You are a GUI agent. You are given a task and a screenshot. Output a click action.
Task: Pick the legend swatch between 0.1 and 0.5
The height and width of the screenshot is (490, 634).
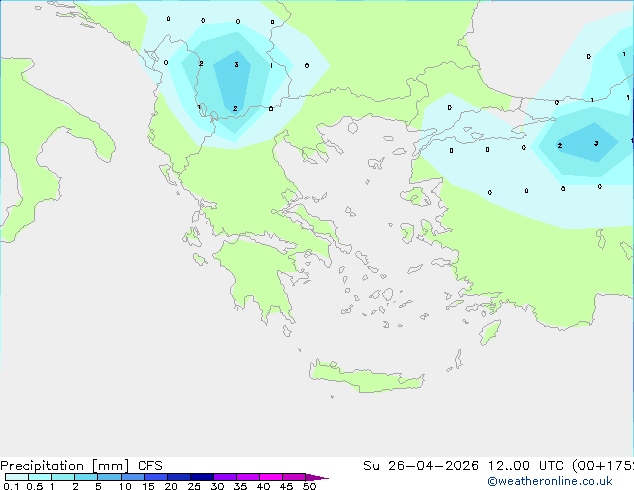click(x=17, y=477)
